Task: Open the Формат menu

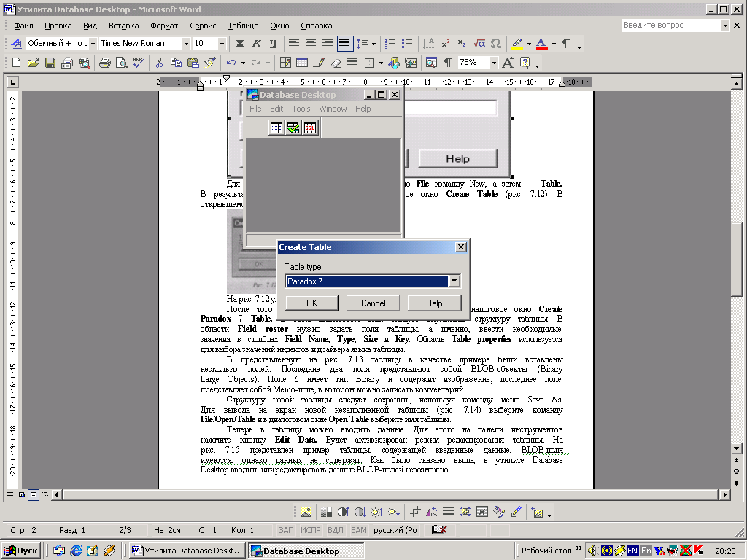Action: 164,26
